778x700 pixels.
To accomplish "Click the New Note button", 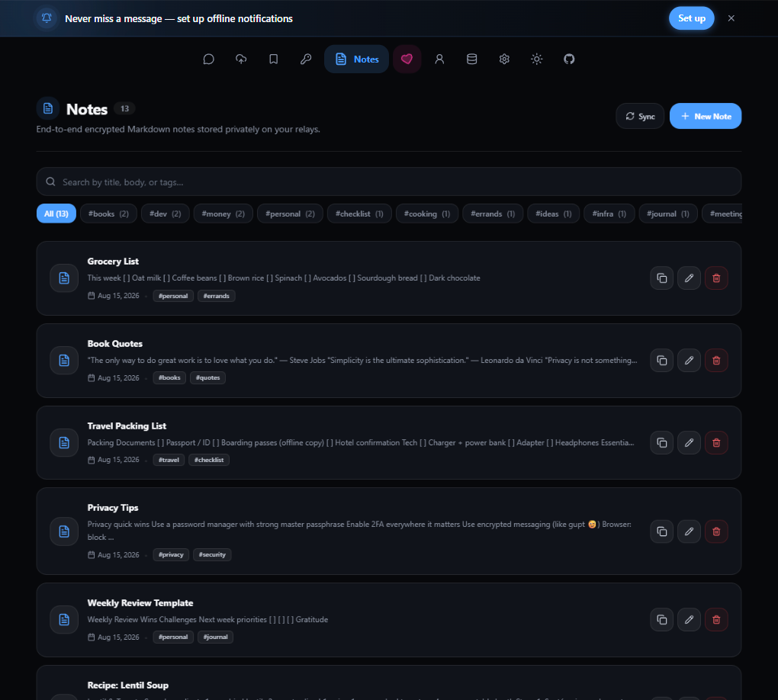I will (706, 116).
